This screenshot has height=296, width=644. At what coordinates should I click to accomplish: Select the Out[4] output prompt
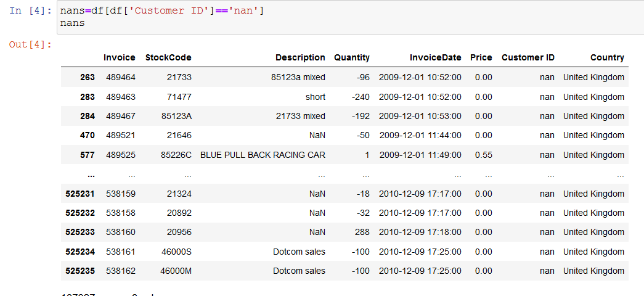(31, 44)
